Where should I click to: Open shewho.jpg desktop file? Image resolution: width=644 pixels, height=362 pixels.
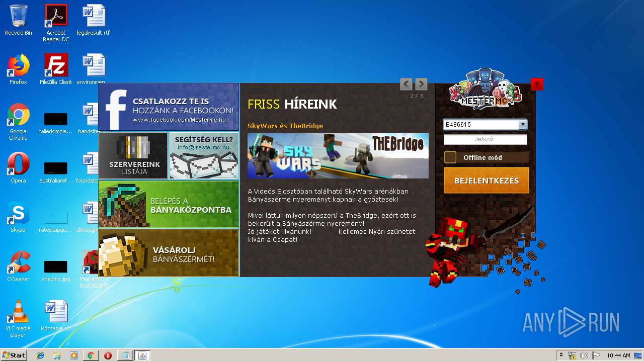coord(56,270)
